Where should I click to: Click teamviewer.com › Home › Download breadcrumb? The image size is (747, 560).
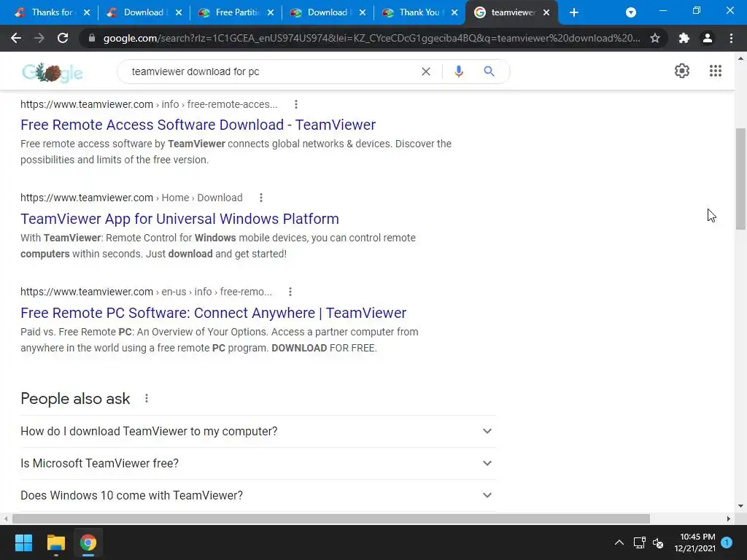point(131,198)
